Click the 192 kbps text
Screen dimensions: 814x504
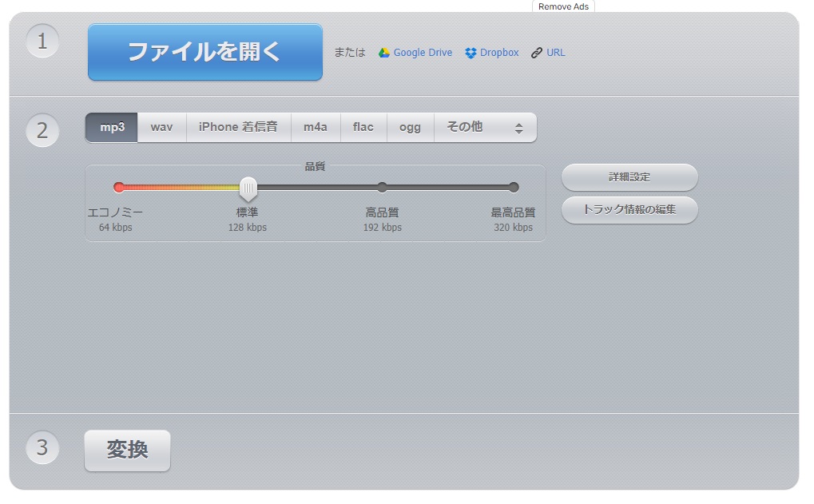(382, 228)
